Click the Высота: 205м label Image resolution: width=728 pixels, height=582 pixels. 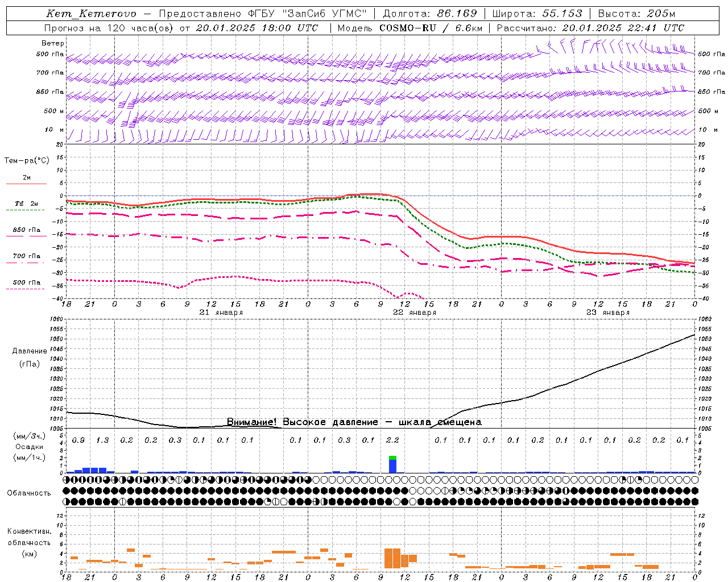[637, 14]
